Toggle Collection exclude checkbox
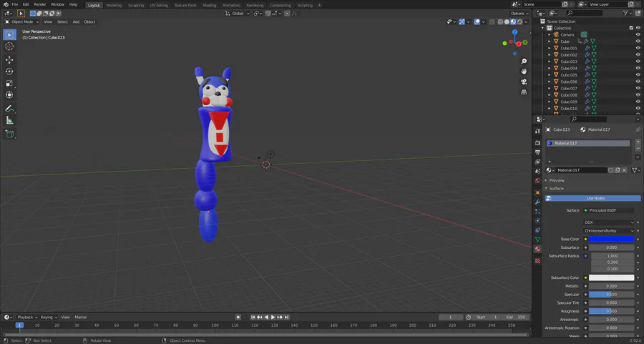The width and height of the screenshot is (644, 344). click(631, 28)
